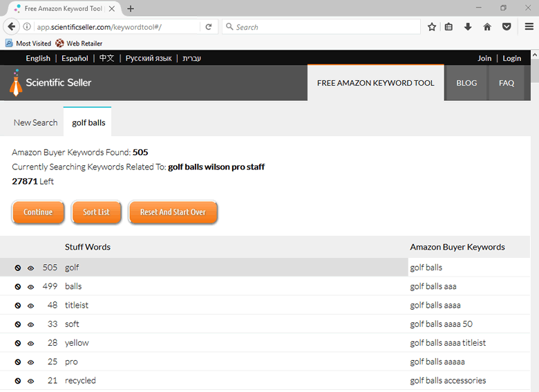The image size is (539, 392).
Task: Click the page vertical scrollbar
Action: pos(534,207)
